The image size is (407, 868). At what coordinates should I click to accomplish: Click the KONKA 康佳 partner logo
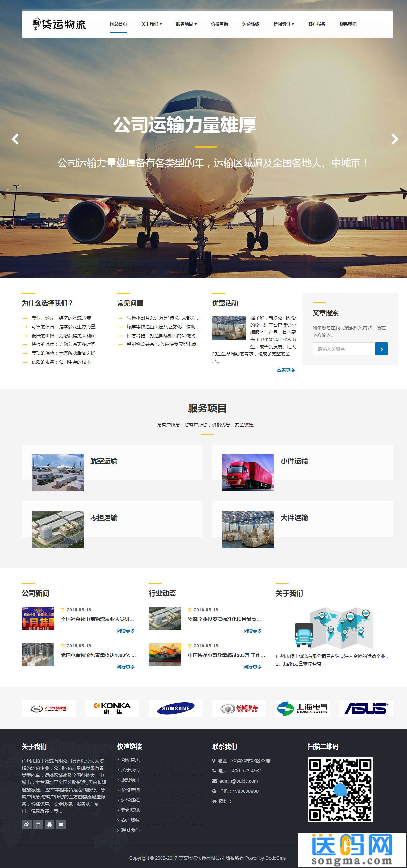tap(112, 708)
